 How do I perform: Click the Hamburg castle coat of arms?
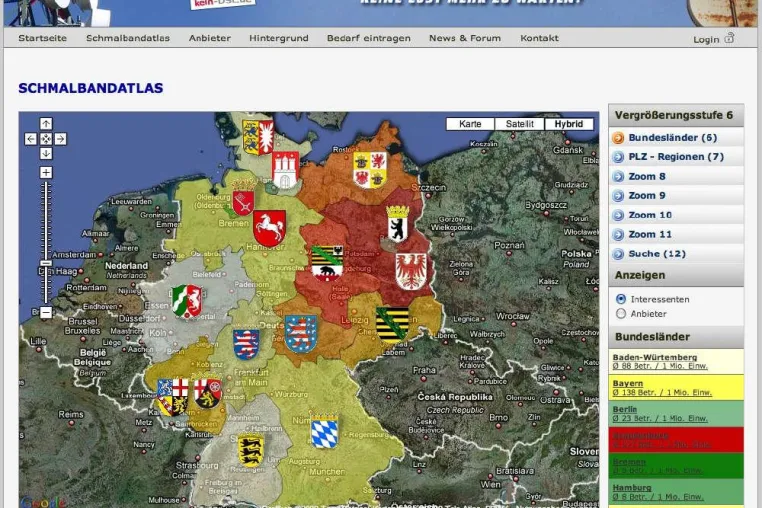[285, 170]
